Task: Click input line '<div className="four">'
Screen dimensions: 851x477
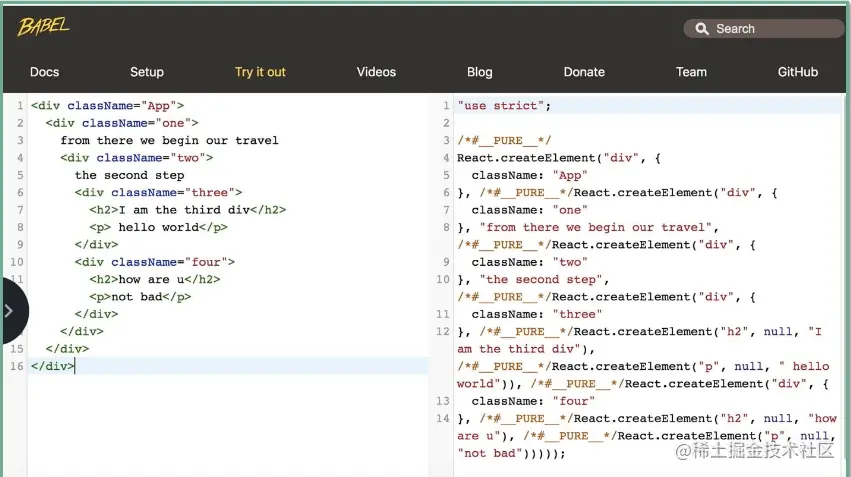Action: coord(155,262)
